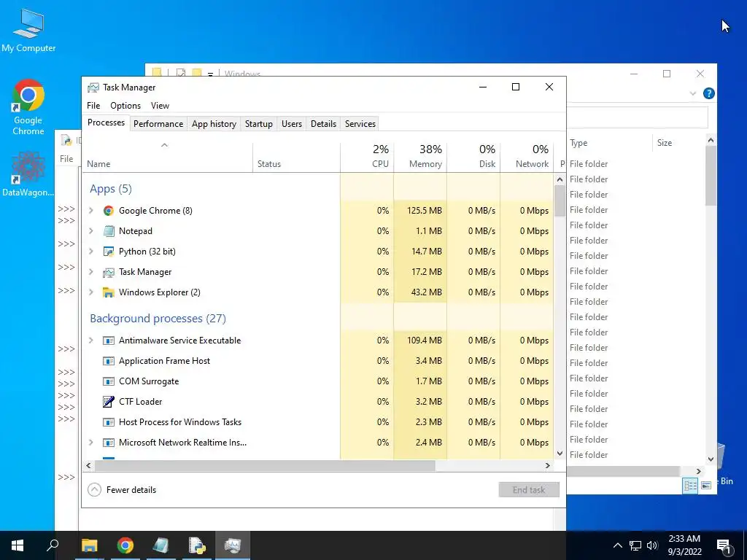The width and height of the screenshot is (747, 560).
Task: Sort processes by Network column
Action: (x=527, y=157)
